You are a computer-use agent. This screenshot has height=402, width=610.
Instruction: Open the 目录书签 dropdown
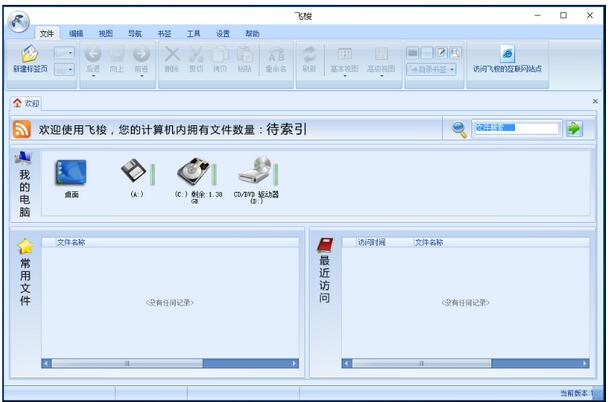coord(431,70)
